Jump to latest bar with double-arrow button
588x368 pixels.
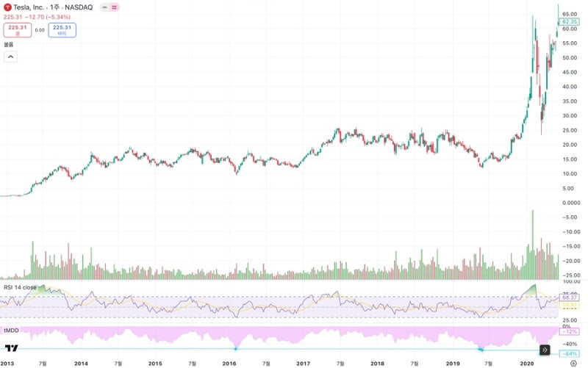coord(545,350)
